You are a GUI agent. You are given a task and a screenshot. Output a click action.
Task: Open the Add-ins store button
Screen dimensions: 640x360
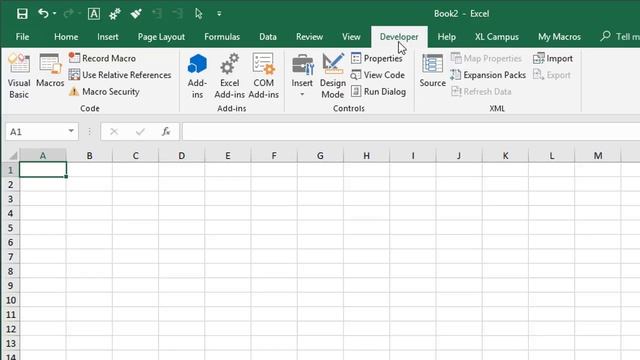tap(197, 76)
